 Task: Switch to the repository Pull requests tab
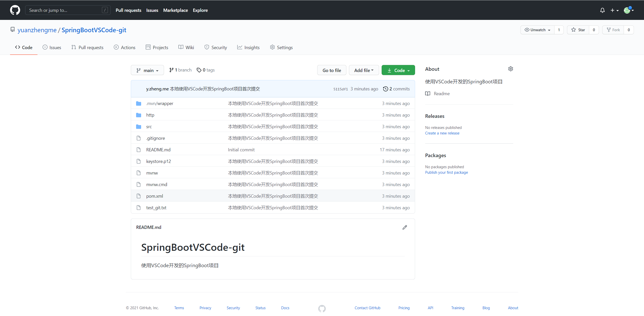click(87, 47)
